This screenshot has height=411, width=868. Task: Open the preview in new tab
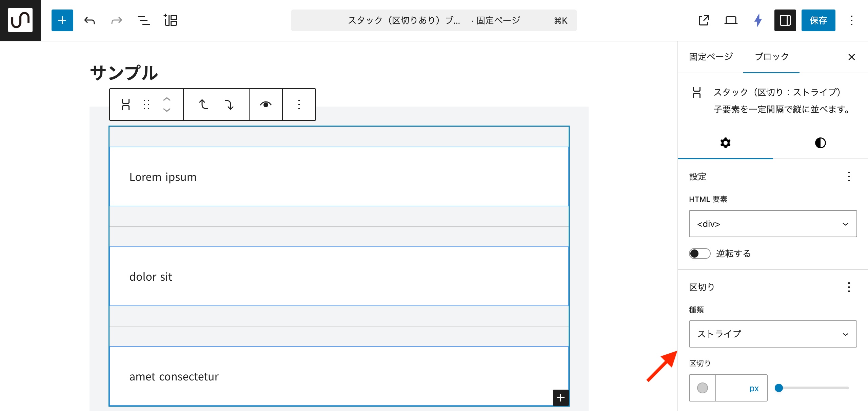pyautogui.click(x=704, y=20)
